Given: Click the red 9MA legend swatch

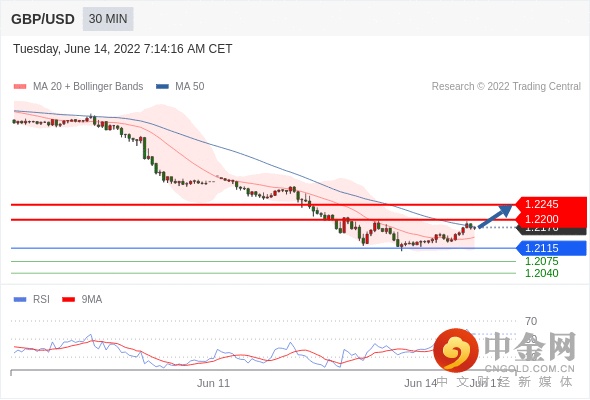Looking at the screenshot, I should (x=68, y=300).
